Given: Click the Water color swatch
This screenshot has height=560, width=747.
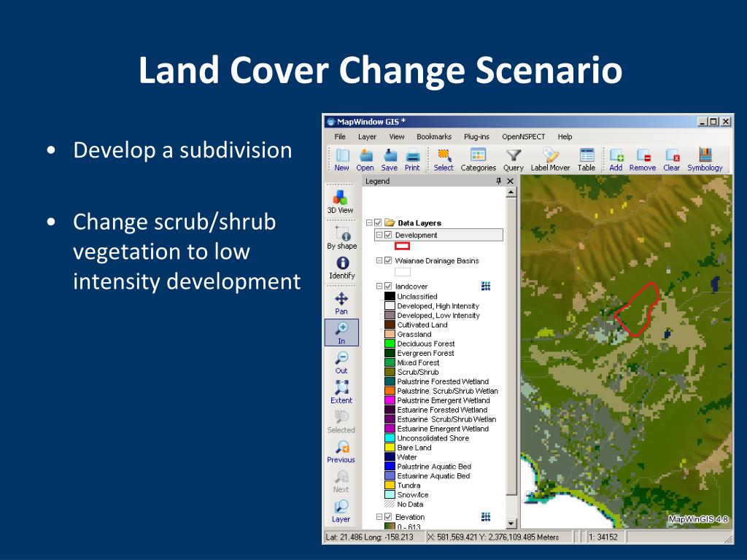Looking at the screenshot, I should coord(390,456).
